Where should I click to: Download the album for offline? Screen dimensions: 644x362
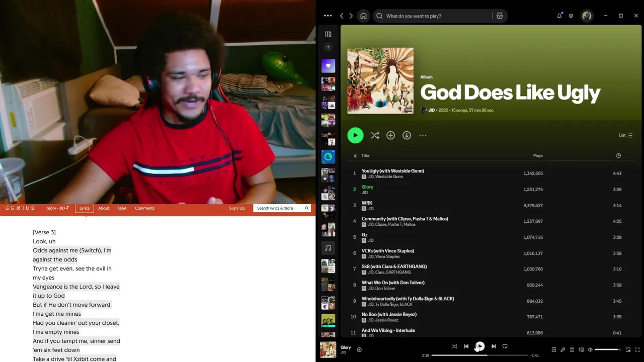click(x=407, y=135)
